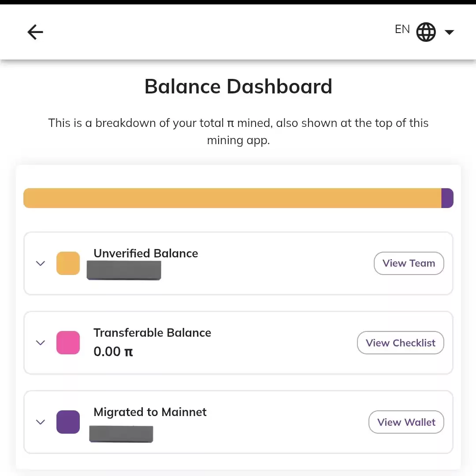Click the purple segment of balance bar
The image size is (476, 476).
click(447, 198)
